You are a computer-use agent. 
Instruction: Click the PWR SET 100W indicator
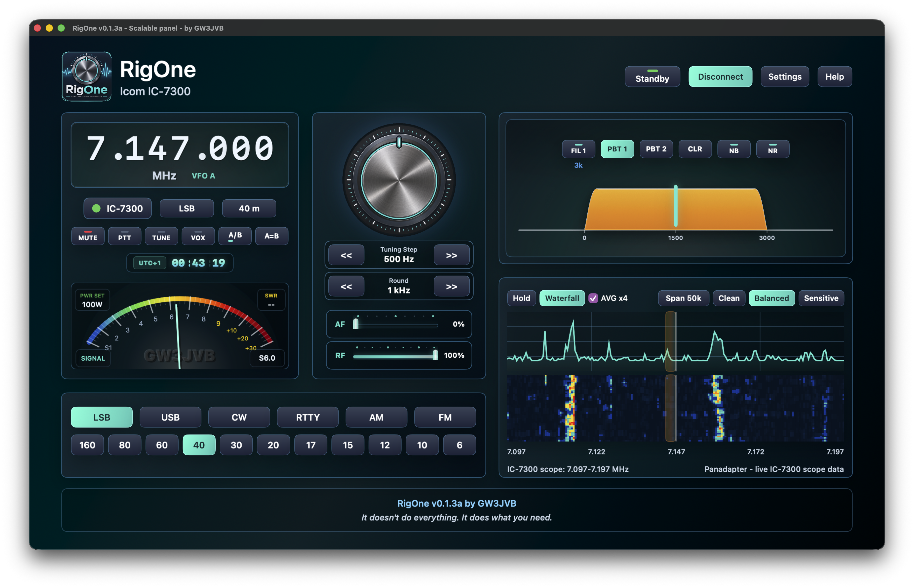[92, 300]
